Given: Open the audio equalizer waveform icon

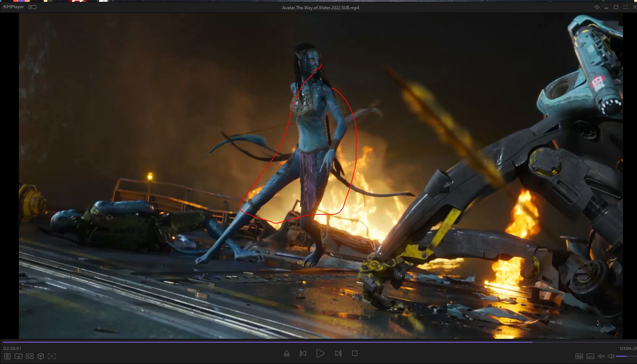Looking at the screenshot, I should (x=601, y=356).
